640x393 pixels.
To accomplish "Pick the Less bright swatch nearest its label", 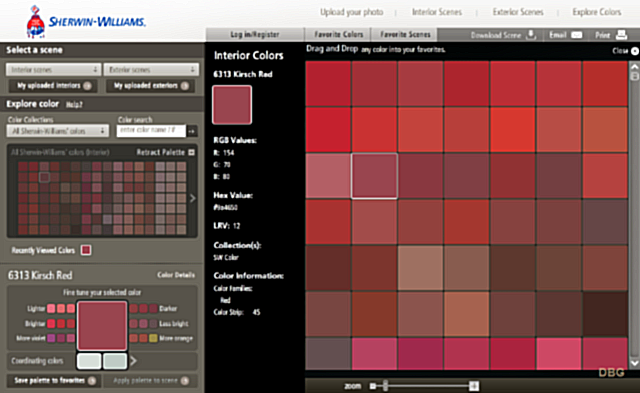I will tap(153, 324).
